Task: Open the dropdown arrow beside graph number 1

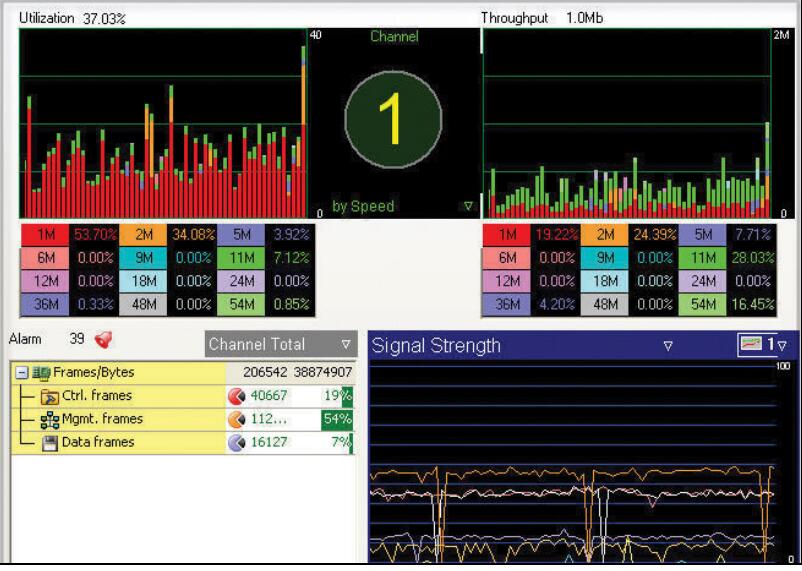Action: (782, 346)
